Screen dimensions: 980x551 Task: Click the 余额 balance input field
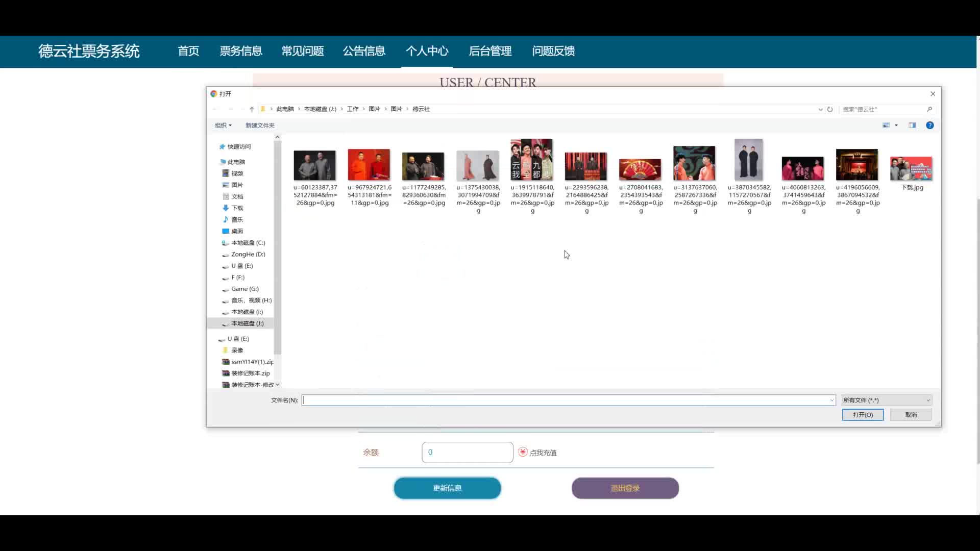tap(468, 453)
